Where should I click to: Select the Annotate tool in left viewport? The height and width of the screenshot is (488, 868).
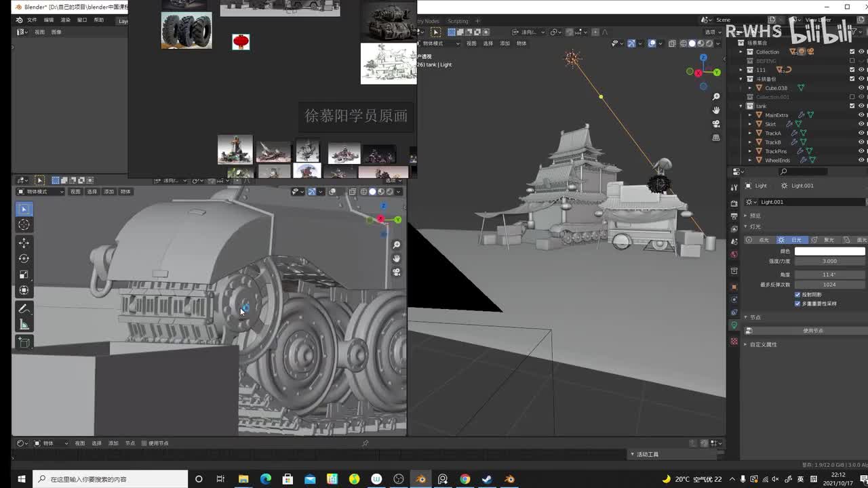pyautogui.click(x=24, y=308)
